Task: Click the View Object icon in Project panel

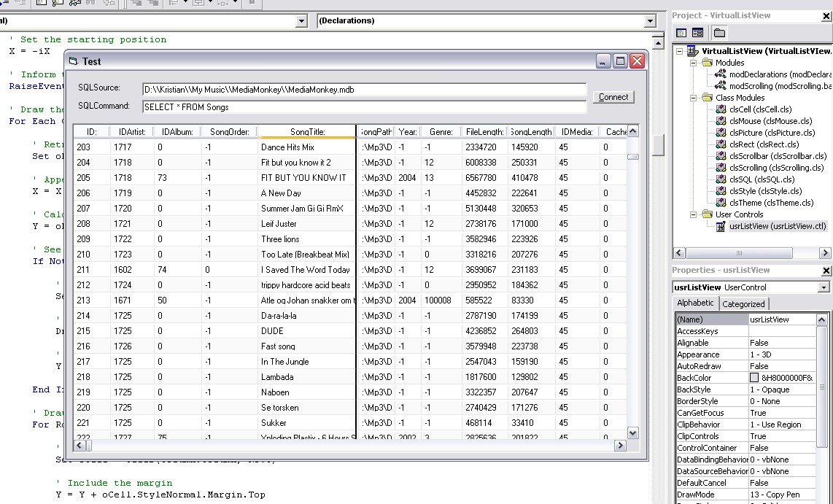Action: coord(698,33)
